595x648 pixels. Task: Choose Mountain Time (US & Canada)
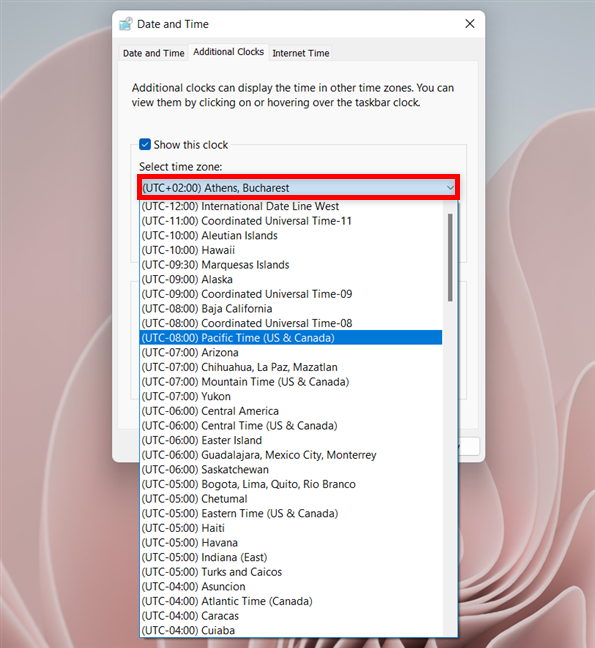point(291,381)
